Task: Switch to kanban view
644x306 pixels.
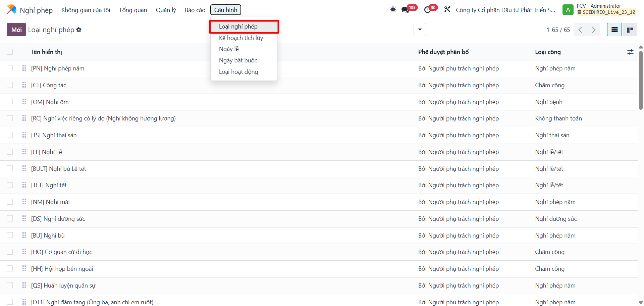Action: (x=630, y=30)
